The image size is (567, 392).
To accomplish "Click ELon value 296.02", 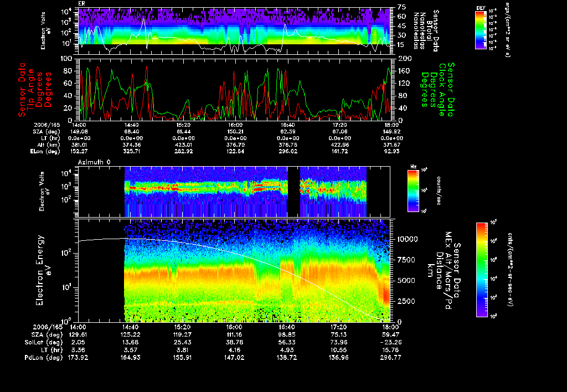I will (x=288, y=152).
